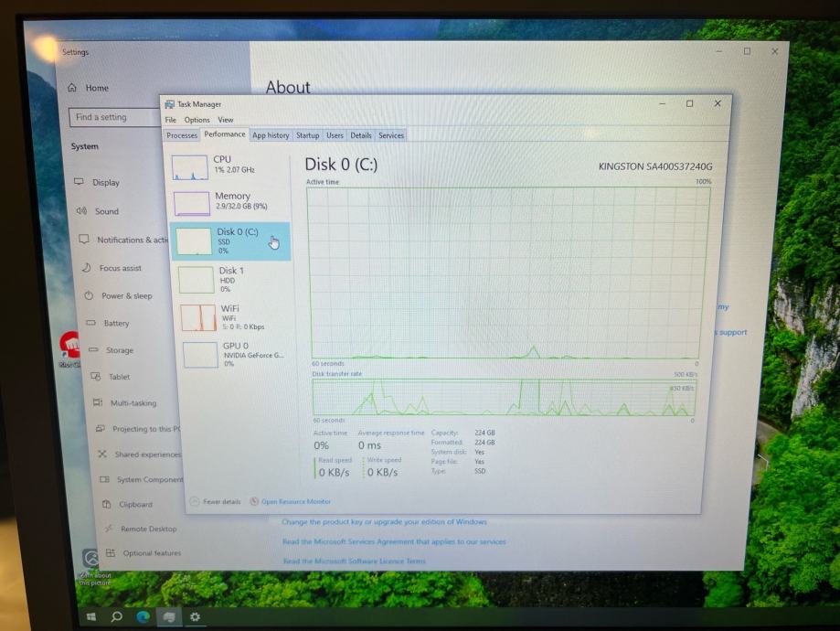Image resolution: width=840 pixels, height=631 pixels.
Task: Click the Task Manager title bar icon
Action: pyautogui.click(x=169, y=104)
